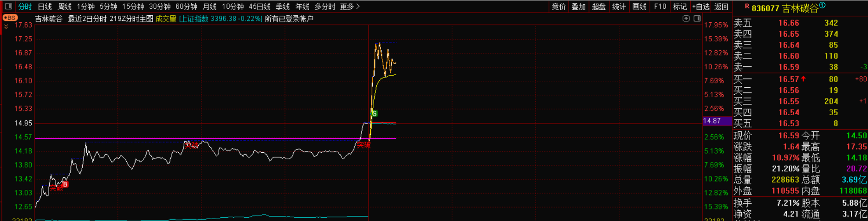Switch to the 月线 tab
Screen dimensions: 868x221
pyautogui.click(x=210, y=6)
